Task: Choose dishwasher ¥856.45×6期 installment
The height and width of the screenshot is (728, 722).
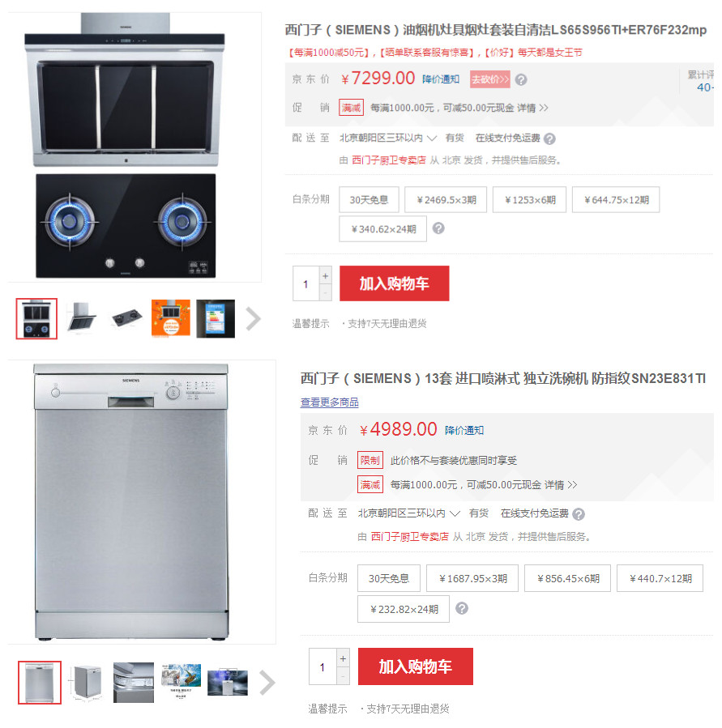Action: 567,578
